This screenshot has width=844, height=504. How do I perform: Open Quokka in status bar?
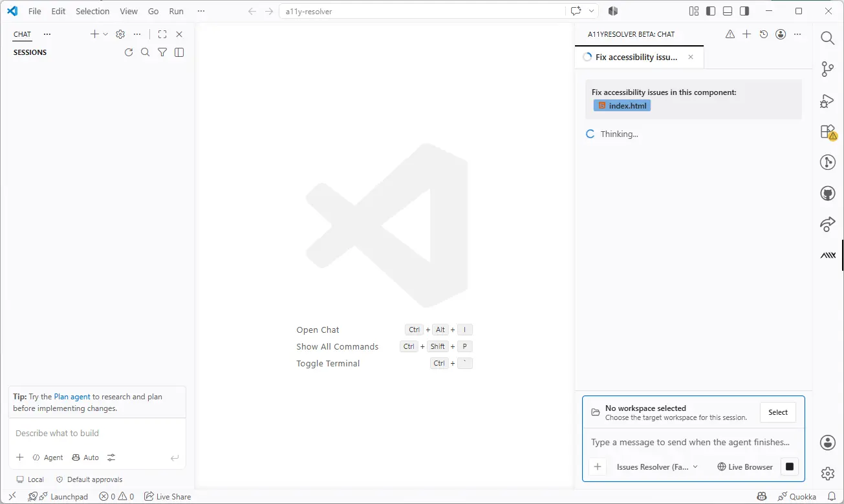(797, 496)
